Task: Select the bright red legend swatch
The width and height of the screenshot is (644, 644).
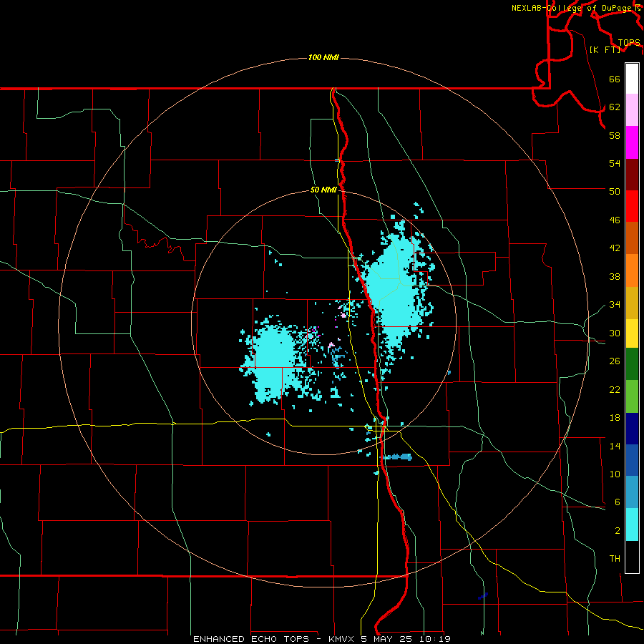Action: coord(632,206)
